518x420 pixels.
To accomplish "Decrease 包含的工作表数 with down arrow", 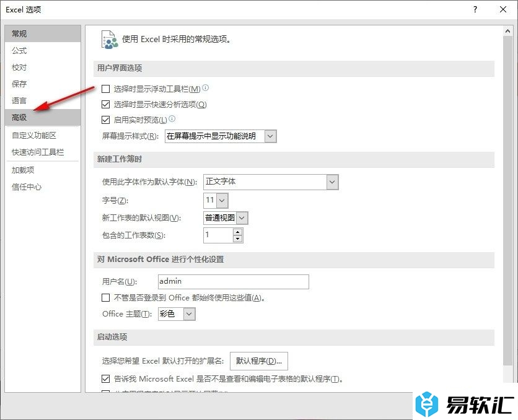I will [238, 238].
